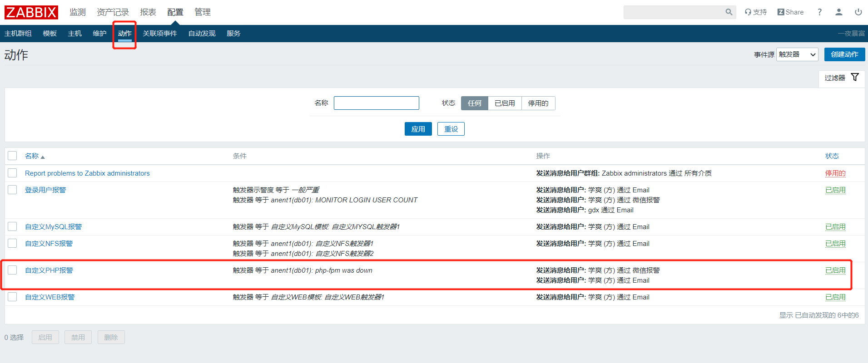
Task: Focus the 名称 filter text field
Action: (377, 103)
